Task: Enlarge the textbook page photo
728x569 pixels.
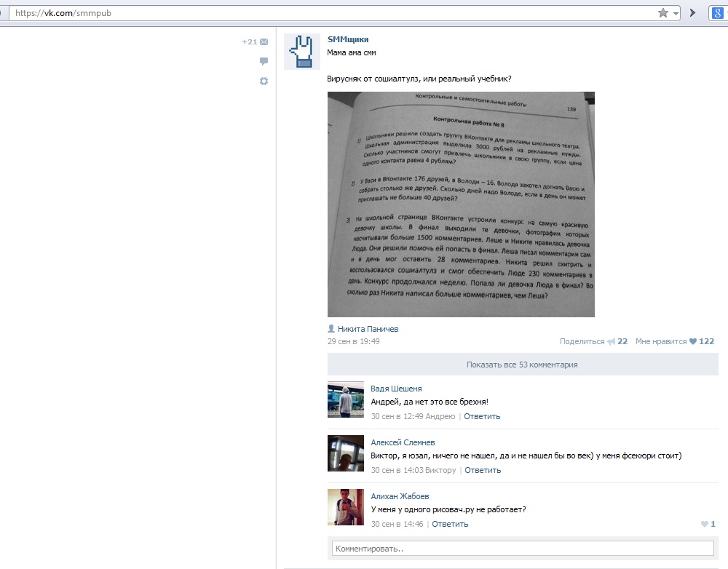Action: (461, 204)
